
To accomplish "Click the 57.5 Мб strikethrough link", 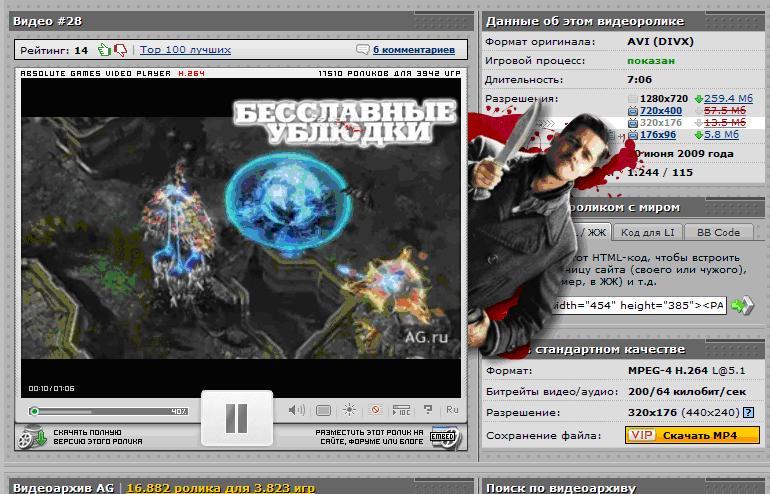I will [x=725, y=110].
